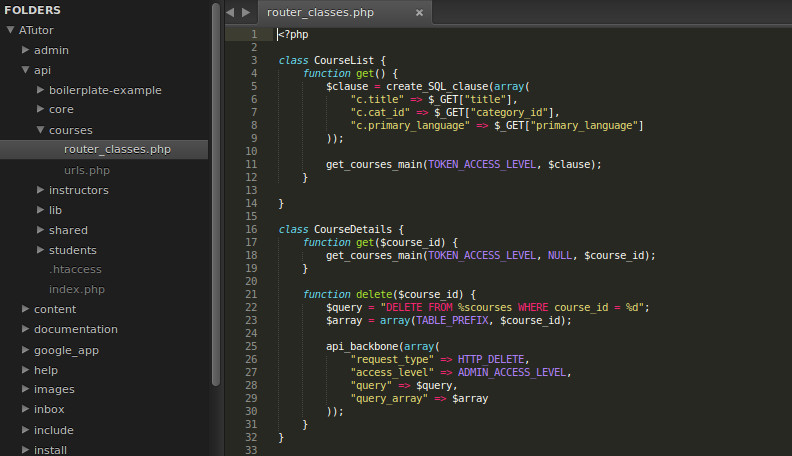Collapse the courses folder
Image resolution: width=792 pixels, height=456 pixels.
pyautogui.click(x=40, y=130)
